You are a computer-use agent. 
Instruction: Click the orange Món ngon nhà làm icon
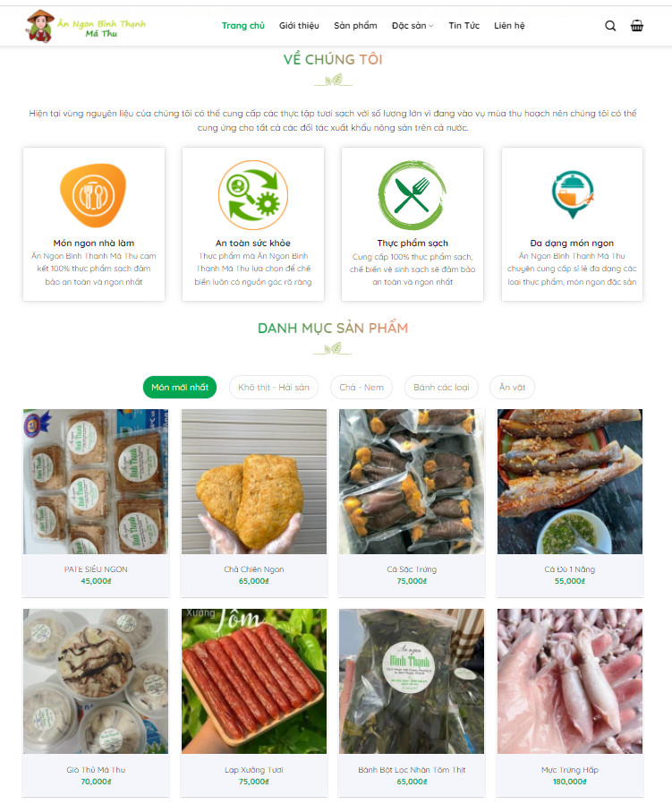pyautogui.click(x=93, y=195)
